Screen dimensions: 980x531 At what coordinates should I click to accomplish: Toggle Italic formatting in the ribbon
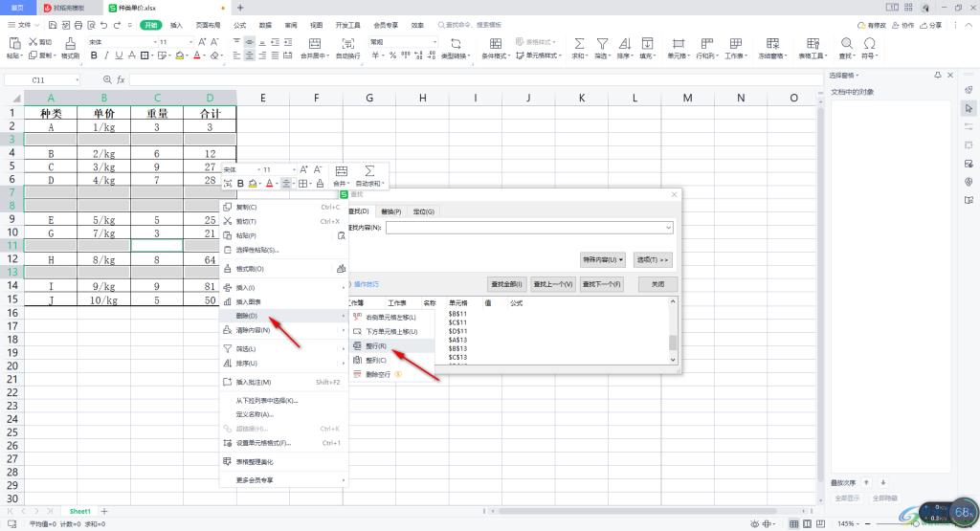click(107, 55)
